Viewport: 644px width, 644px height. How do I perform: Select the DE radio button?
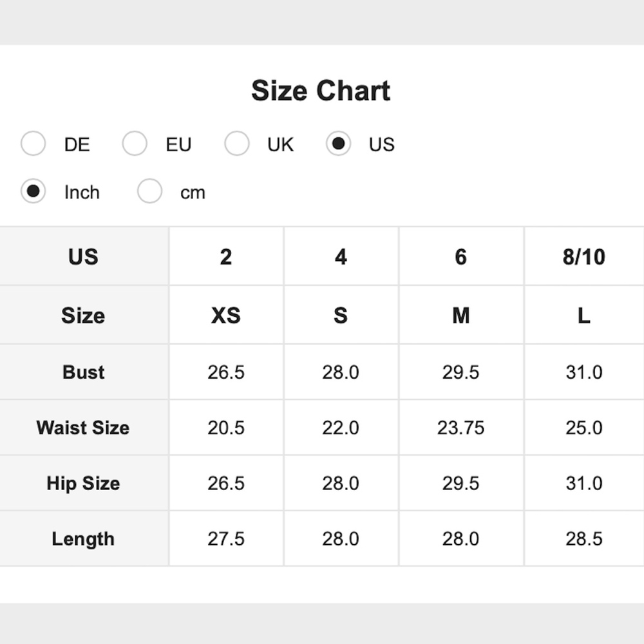33,144
